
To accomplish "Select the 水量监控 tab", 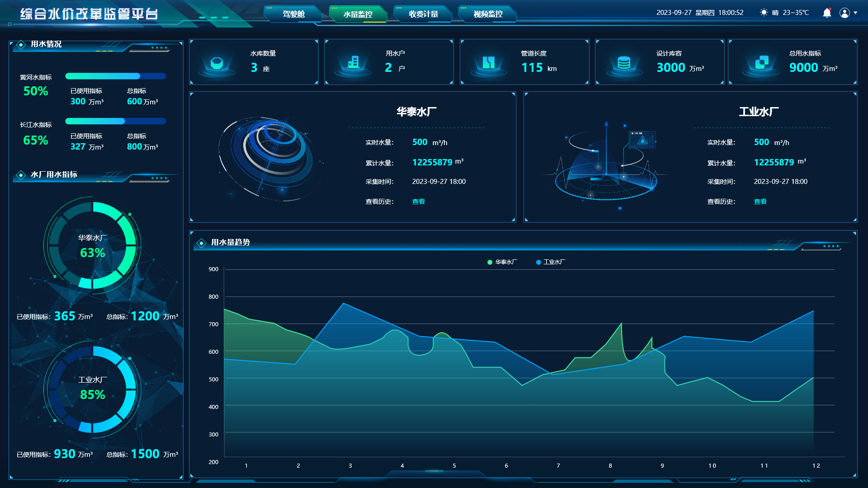I will 358,14.
